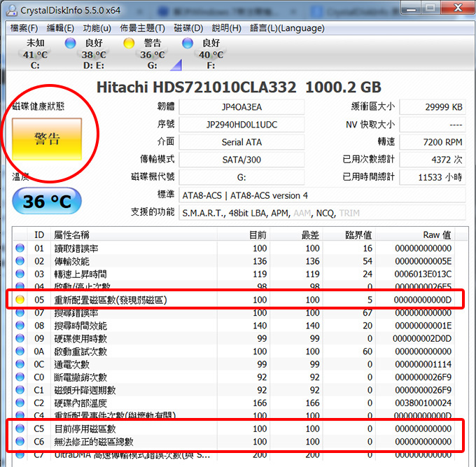Open the 佈景主題(T) menu

(x=142, y=28)
